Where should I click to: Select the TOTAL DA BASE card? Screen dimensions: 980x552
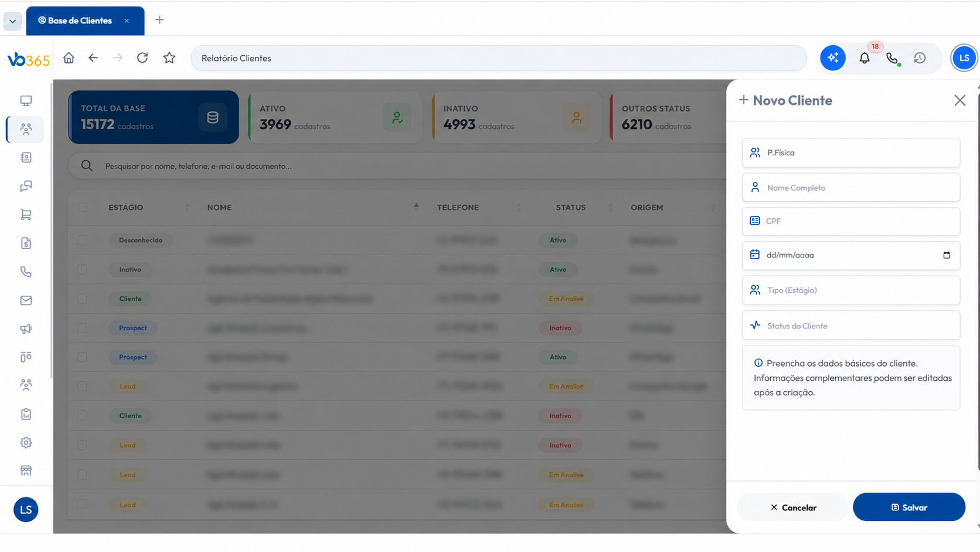[x=154, y=117]
